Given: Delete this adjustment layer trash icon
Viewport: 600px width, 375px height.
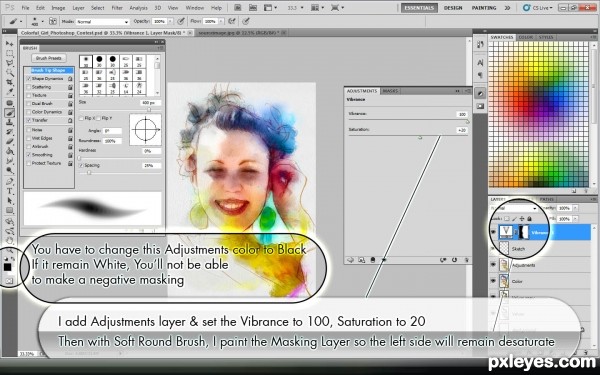Looking at the screenshot, I should coord(466,260).
